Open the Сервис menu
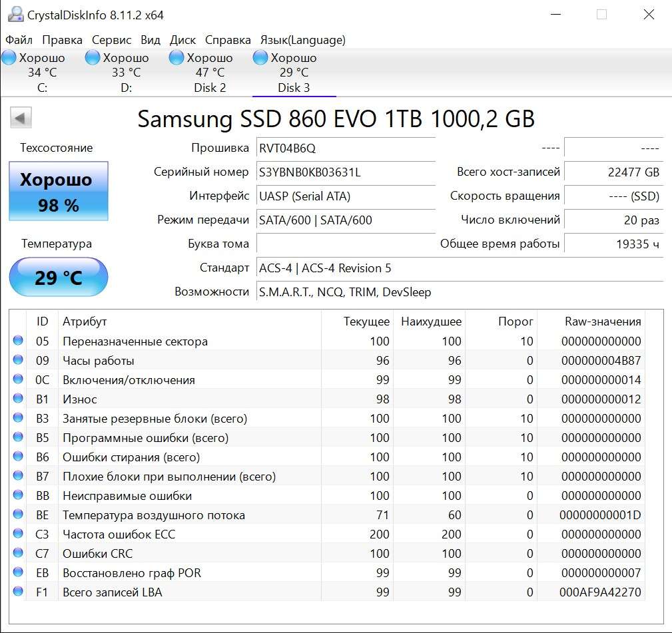This screenshot has width=672, height=633. coord(111,40)
